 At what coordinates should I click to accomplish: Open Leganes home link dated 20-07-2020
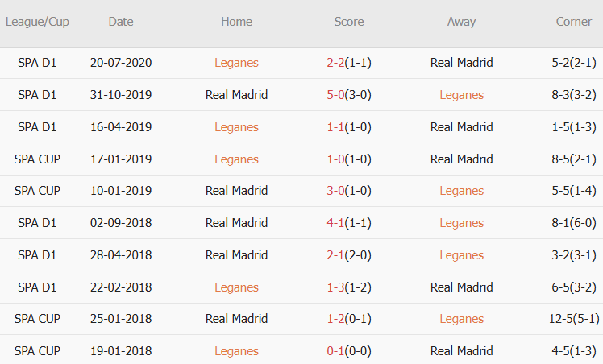pos(236,63)
